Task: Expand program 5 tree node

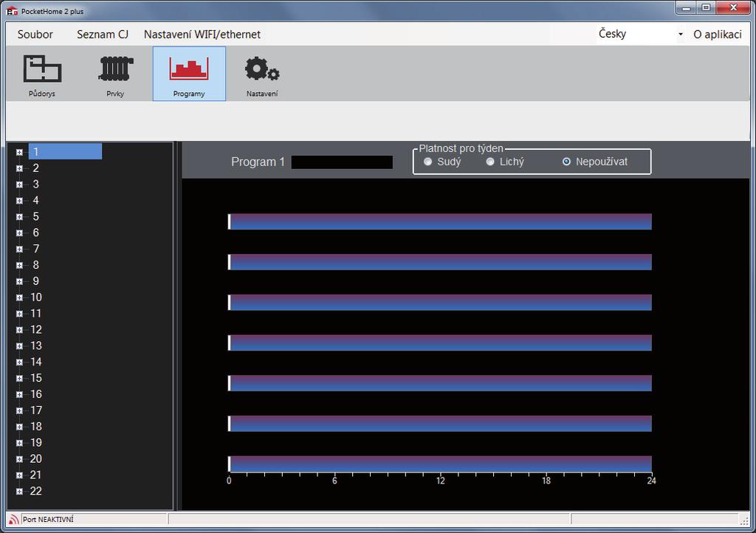Action: pyautogui.click(x=19, y=217)
